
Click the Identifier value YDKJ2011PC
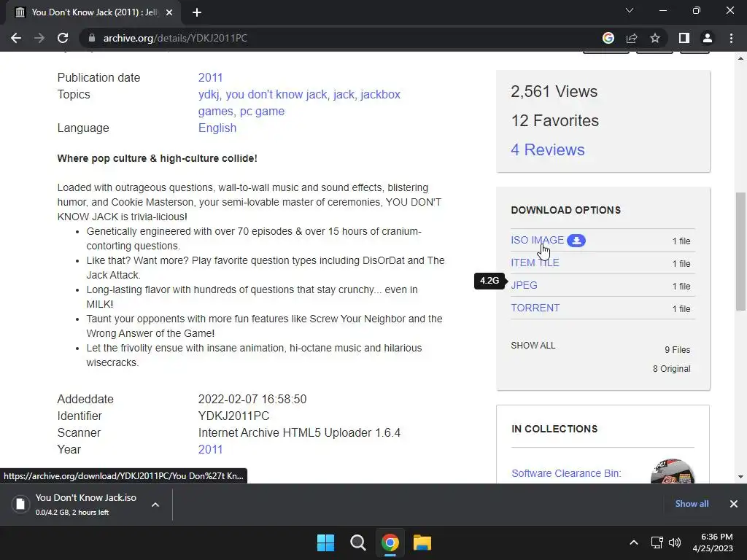coord(233,416)
